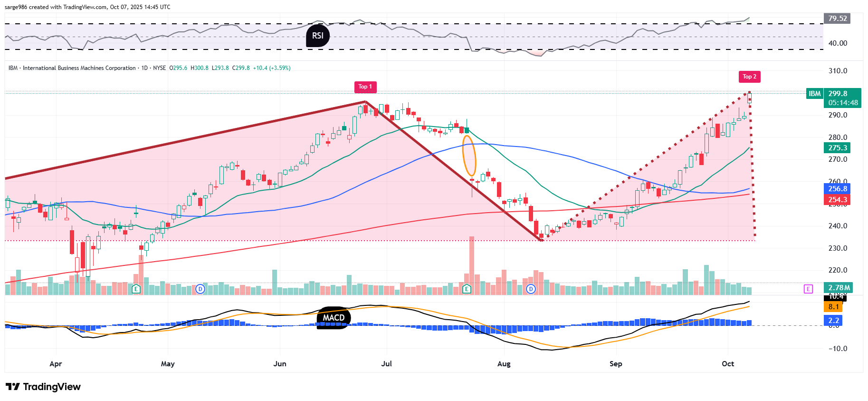Click the black RSI indicator badge
The height and width of the screenshot is (401, 868).
(318, 36)
